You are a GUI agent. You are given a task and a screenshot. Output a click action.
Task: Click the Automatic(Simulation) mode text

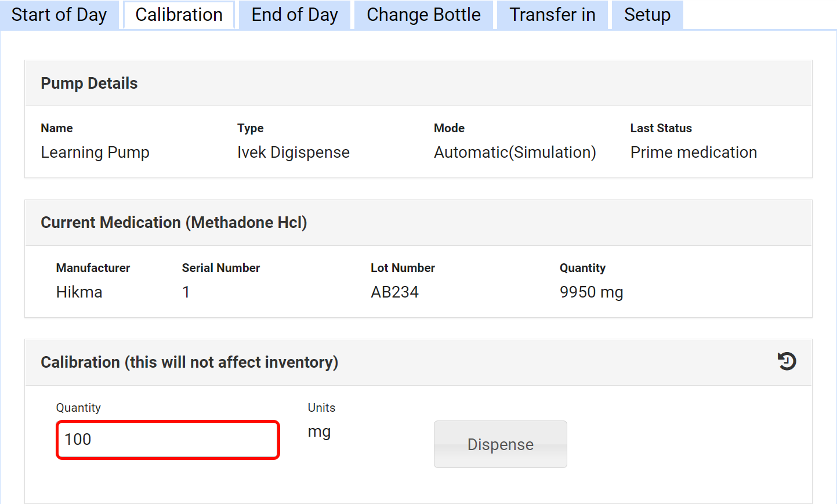click(514, 153)
